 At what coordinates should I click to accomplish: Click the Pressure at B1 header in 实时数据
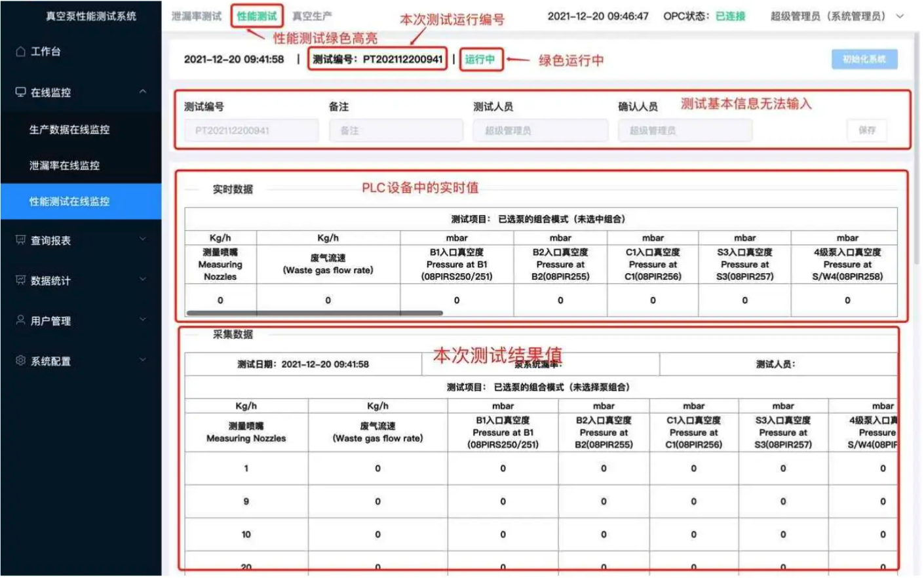point(457,264)
